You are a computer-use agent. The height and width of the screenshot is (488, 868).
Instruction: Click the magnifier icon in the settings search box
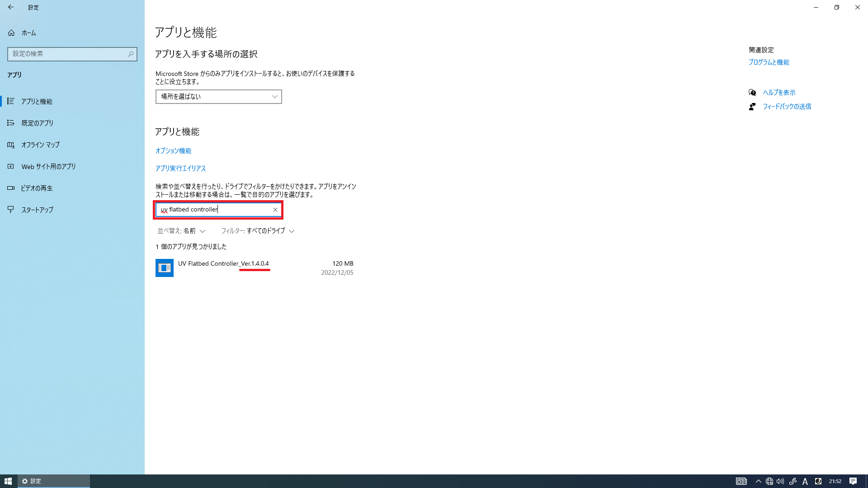[x=131, y=54]
